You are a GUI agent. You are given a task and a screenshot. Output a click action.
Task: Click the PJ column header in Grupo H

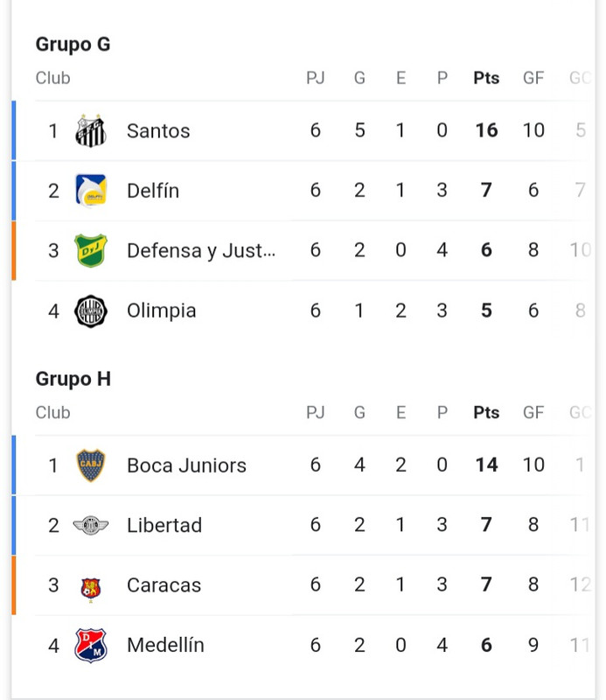pyautogui.click(x=315, y=412)
